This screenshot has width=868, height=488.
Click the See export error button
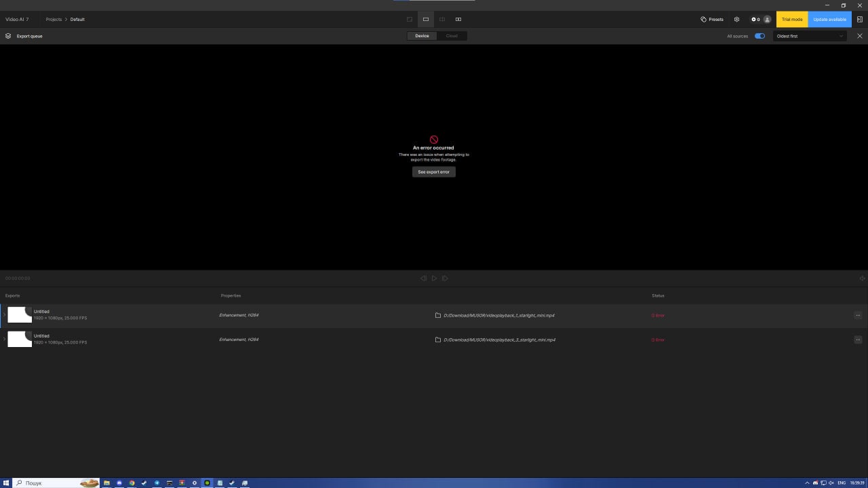[434, 172]
